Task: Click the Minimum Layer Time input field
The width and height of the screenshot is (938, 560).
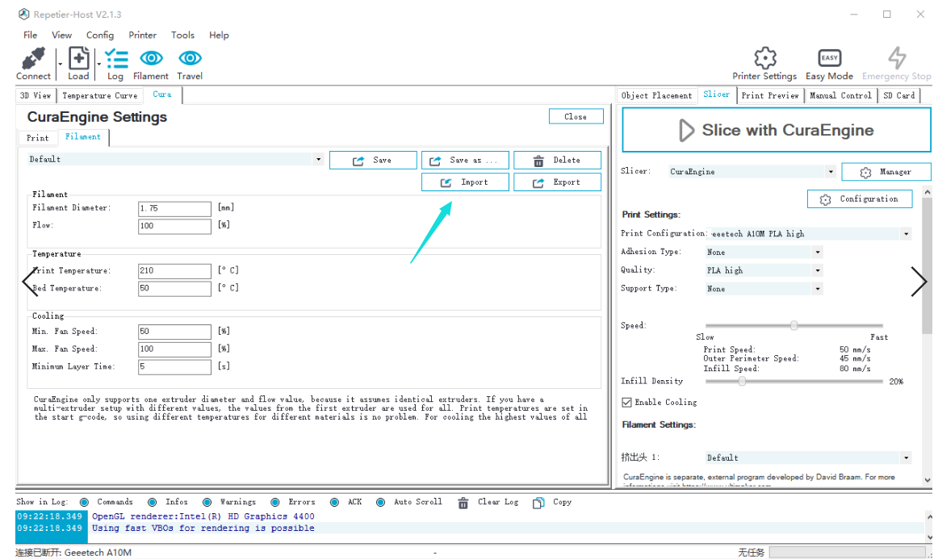Action: (174, 367)
